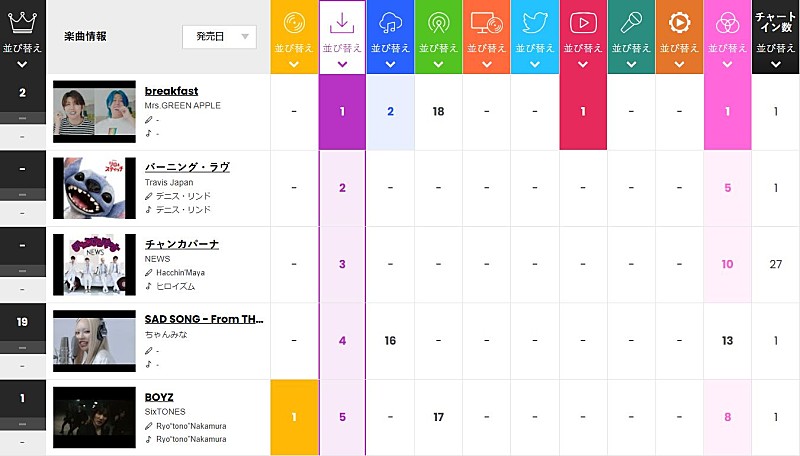Click the green radio broadcast icon

pyautogui.click(x=438, y=24)
